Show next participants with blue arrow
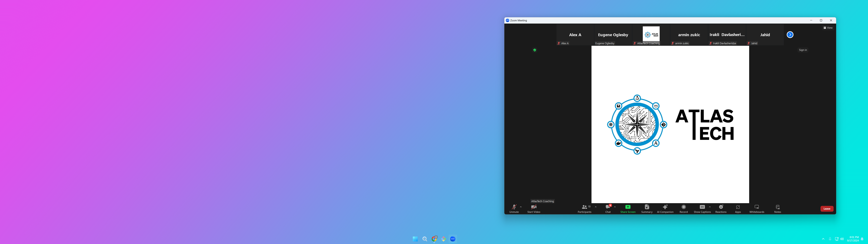 [x=790, y=35]
